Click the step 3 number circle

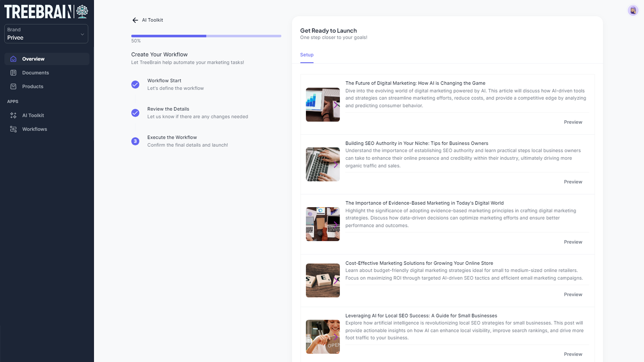tap(135, 141)
